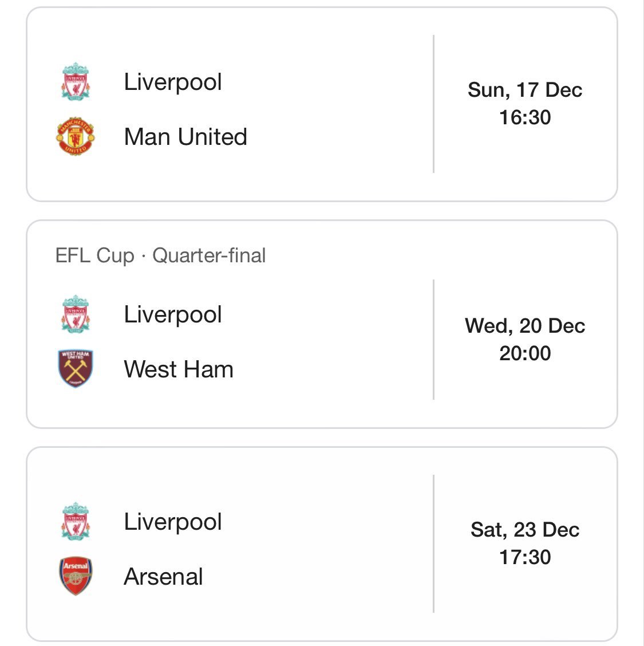Tap the 16:30 kickoff time
Image resolution: width=644 pixels, height=646 pixels.
tap(525, 117)
